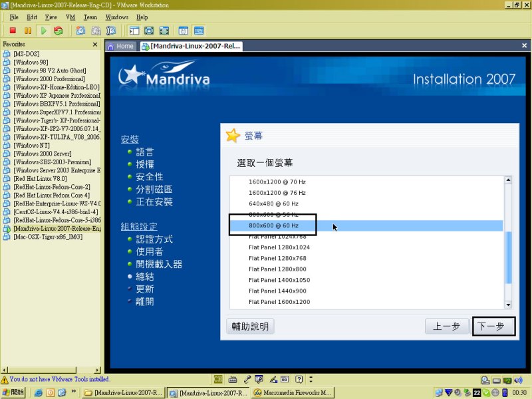
Task: Click the green Power On play icon
Action: (43, 31)
